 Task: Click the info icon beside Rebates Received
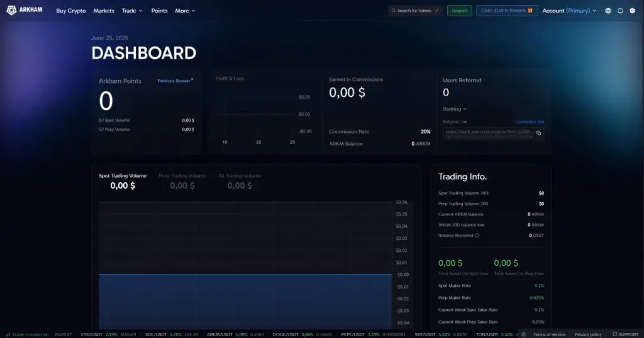477,236
